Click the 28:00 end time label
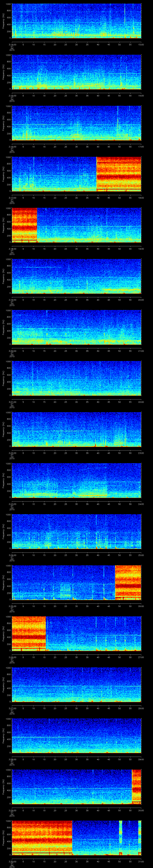The width and height of the screenshot is (153, 868). 141,708
